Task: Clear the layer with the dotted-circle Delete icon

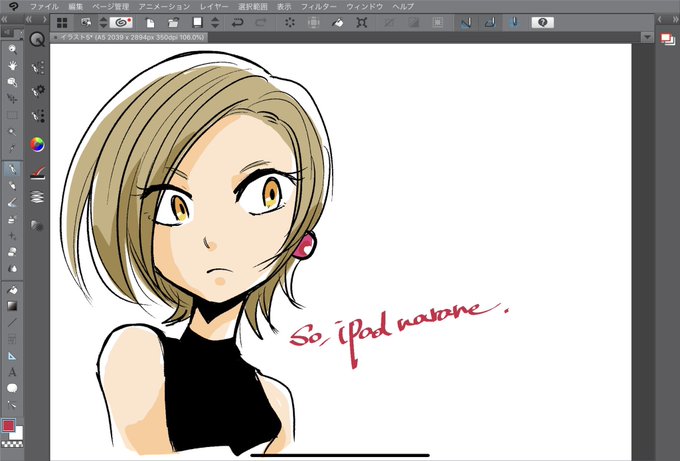Action: coord(290,23)
